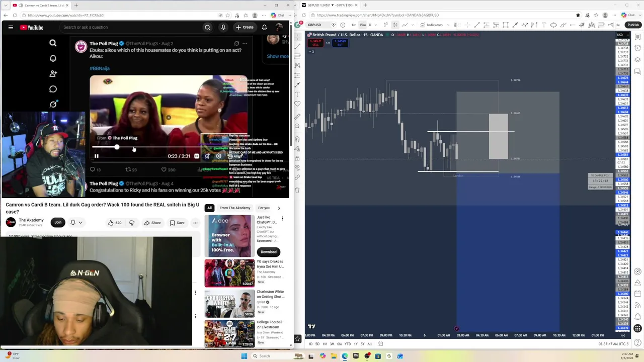Open YouTube notifications bell in header
The width and height of the screenshot is (644, 362).
tap(264, 27)
